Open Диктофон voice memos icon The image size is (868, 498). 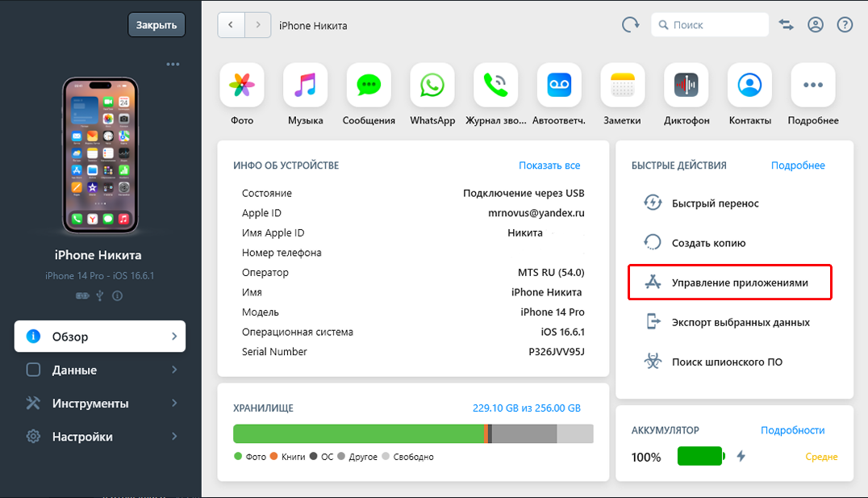pos(686,85)
